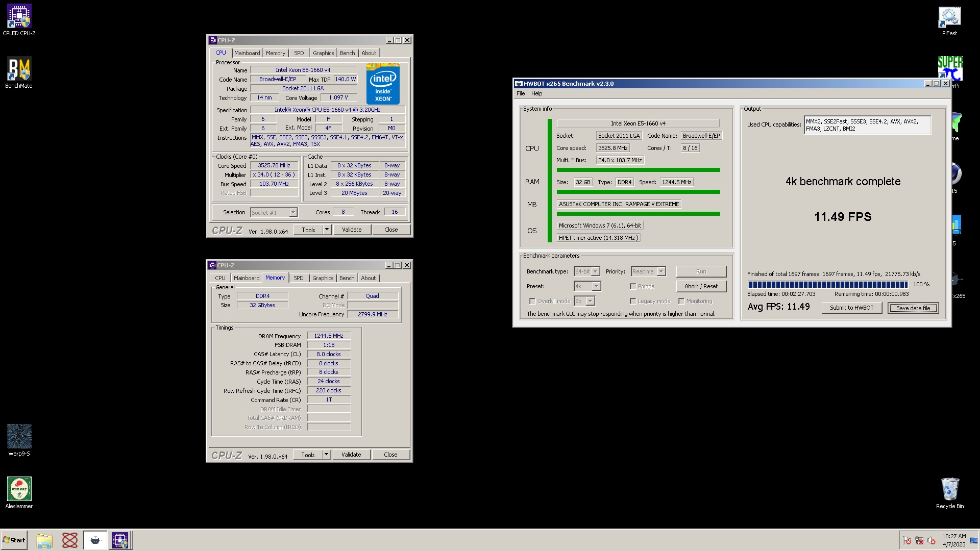Click the DRAM Frequency 1244.5 MHz field
Viewport: 980px width, 551px height.
[x=329, y=336]
